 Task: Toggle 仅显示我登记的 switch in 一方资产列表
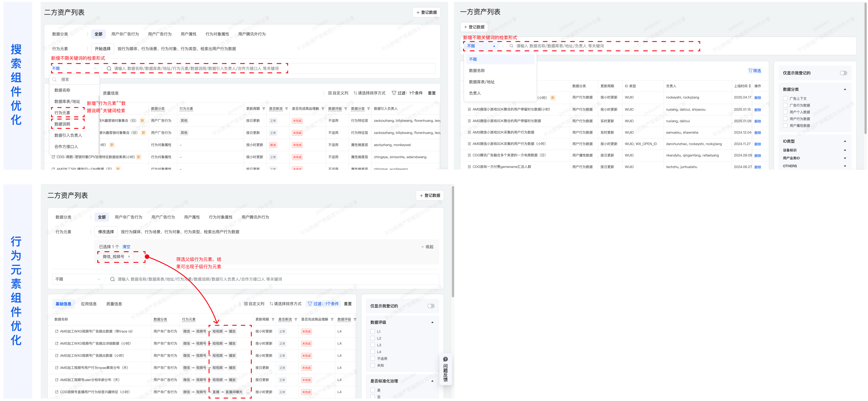click(843, 73)
